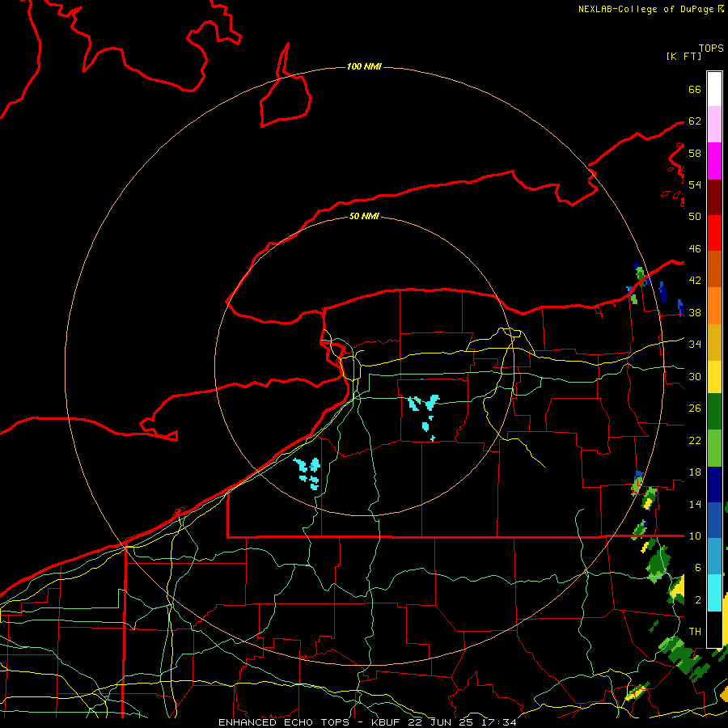Click the dark red swatch between 54 and 50
Viewport: 728px width, 728px height.
[x=714, y=197]
